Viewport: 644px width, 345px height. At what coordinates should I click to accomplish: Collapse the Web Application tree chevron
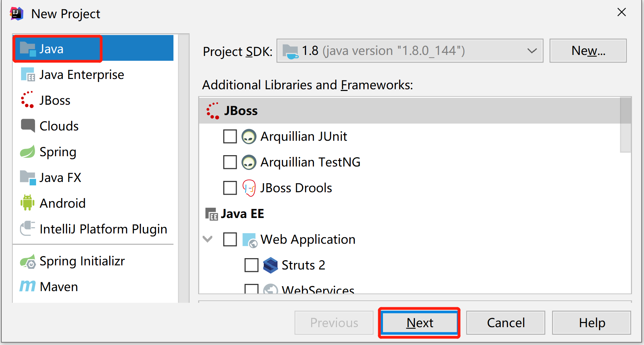pos(208,239)
